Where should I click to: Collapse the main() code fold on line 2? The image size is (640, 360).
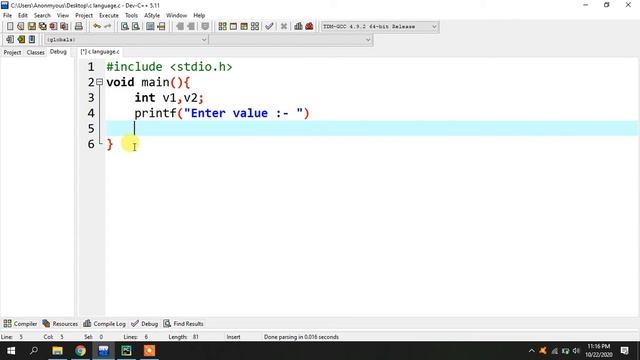[x=100, y=82]
